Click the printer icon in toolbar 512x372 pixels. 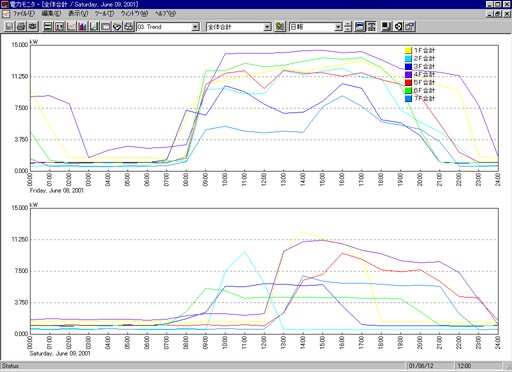click(21, 27)
